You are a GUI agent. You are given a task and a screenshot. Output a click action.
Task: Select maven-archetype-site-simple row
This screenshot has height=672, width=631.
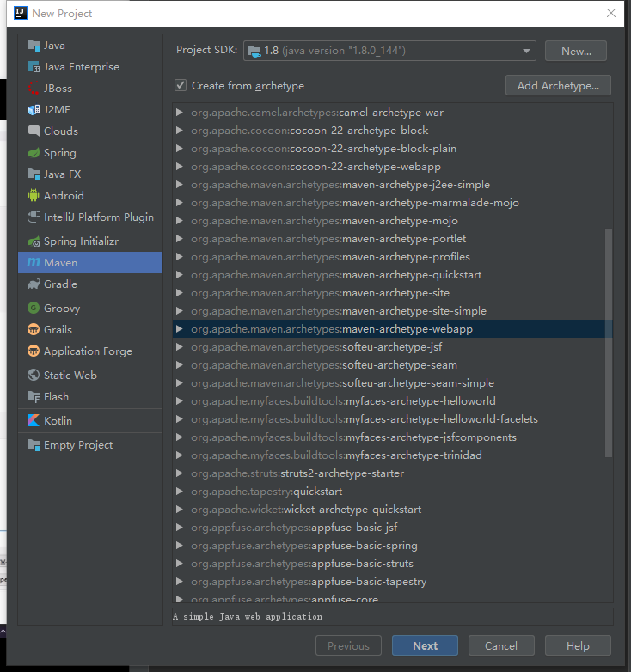click(392, 311)
